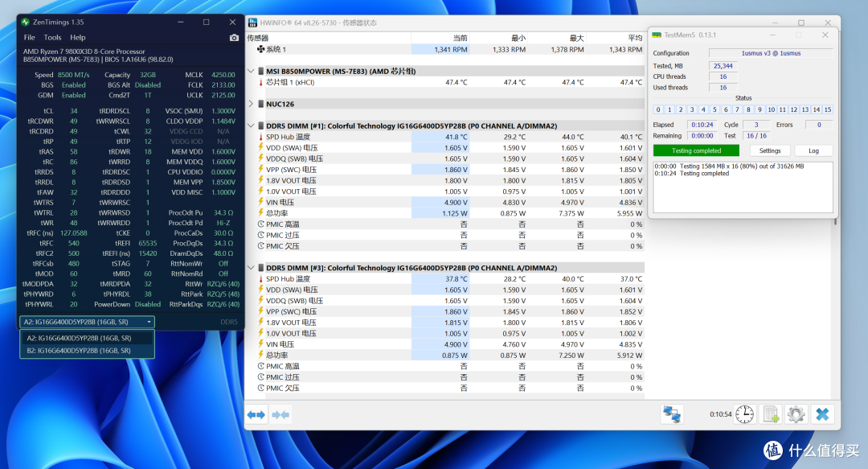Click the green Testing completed button
The width and height of the screenshot is (868, 469).
click(x=696, y=150)
